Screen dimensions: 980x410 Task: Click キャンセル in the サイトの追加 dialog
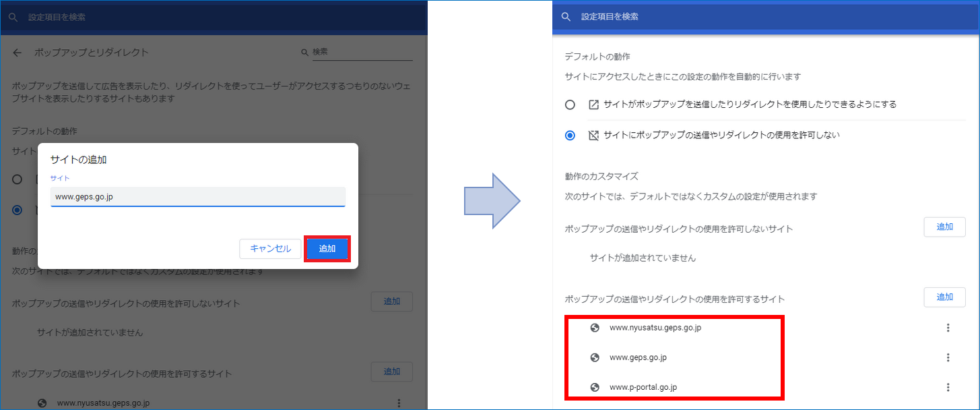pyautogui.click(x=270, y=249)
